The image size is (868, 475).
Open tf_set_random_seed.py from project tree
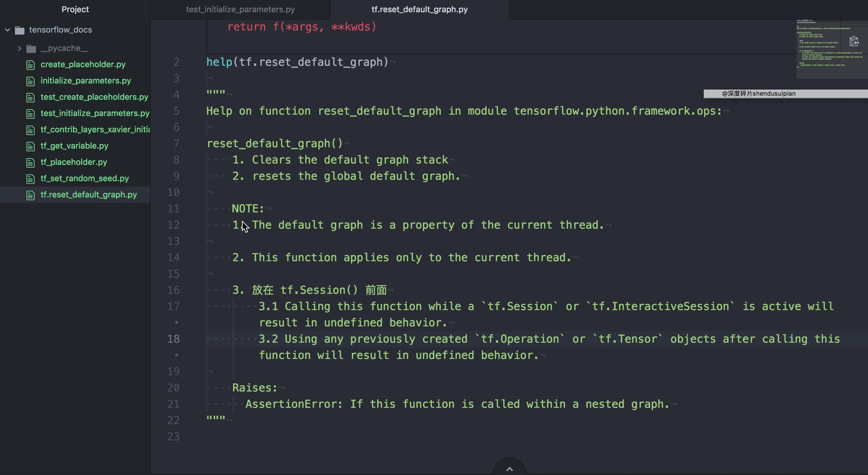(85, 178)
